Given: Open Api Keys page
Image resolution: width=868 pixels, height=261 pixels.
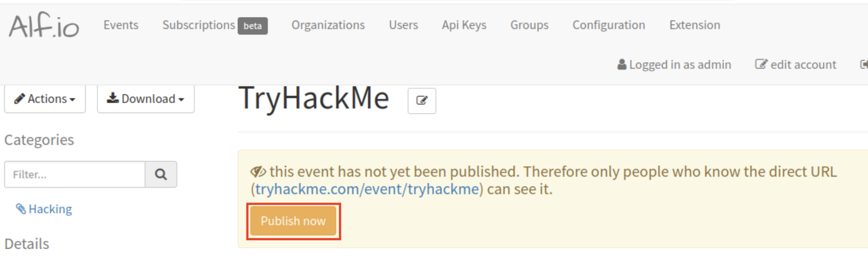Looking at the screenshot, I should click(x=464, y=25).
